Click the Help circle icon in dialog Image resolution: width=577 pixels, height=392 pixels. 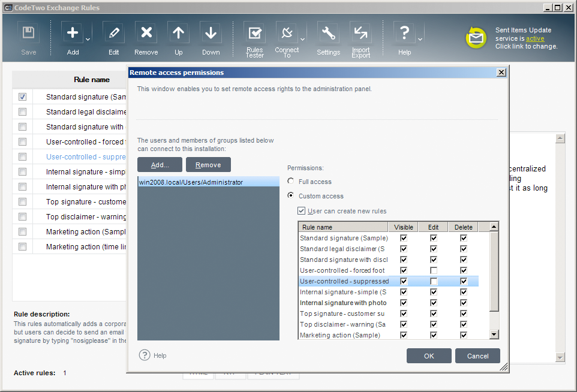tap(145, 355)
